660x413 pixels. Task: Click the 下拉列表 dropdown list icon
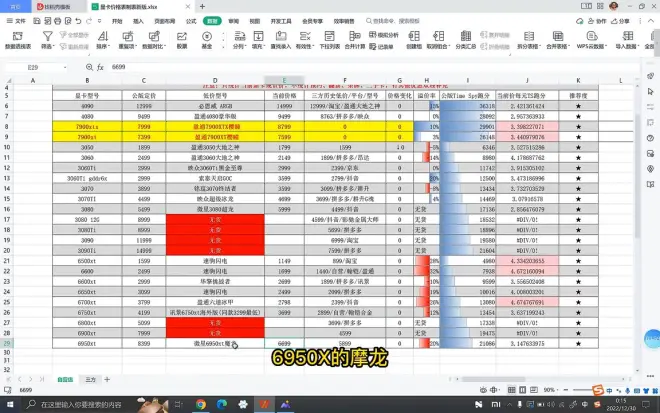click(330, 37)
